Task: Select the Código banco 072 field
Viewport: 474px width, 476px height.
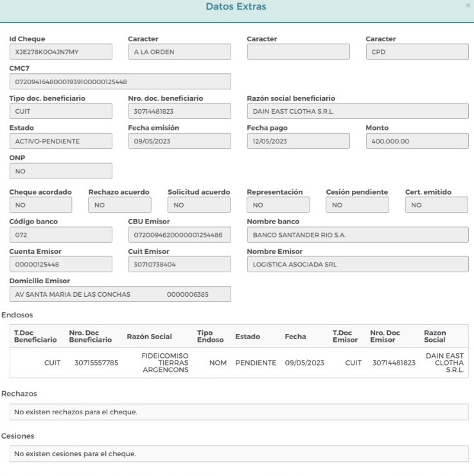Action: [x=60, y=234]
